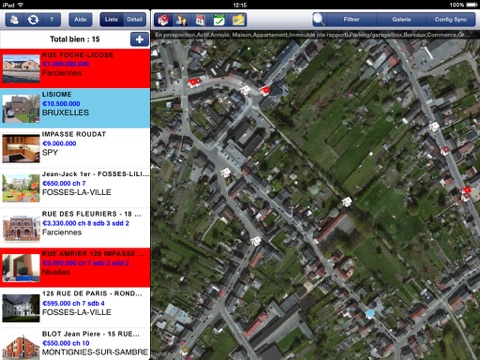Tap the Total bien : 15 header
Viewport: 480px width, 360px height.
coord(75,39)
